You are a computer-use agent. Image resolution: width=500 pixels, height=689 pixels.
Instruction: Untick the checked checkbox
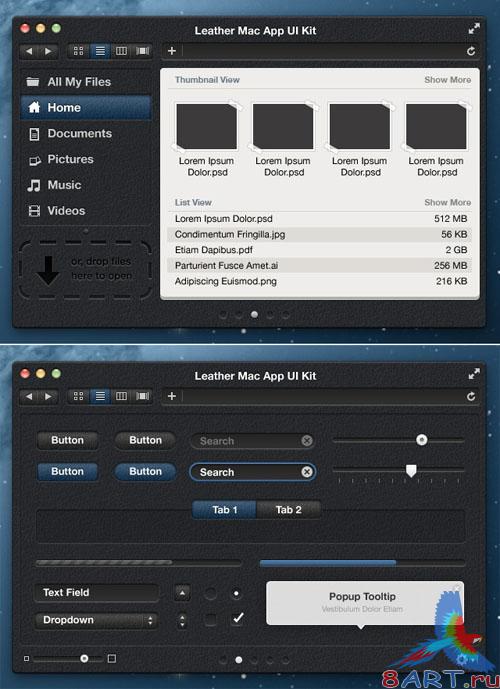click(x=237, y=619)
